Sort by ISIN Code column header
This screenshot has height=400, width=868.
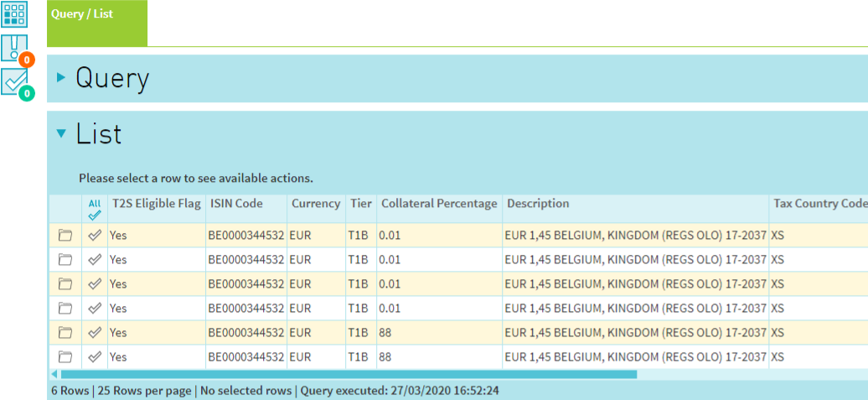click(x=235, y=204)
